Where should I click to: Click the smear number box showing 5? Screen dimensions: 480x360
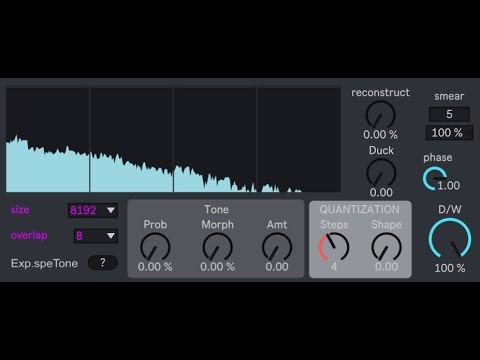coord(449,114)
